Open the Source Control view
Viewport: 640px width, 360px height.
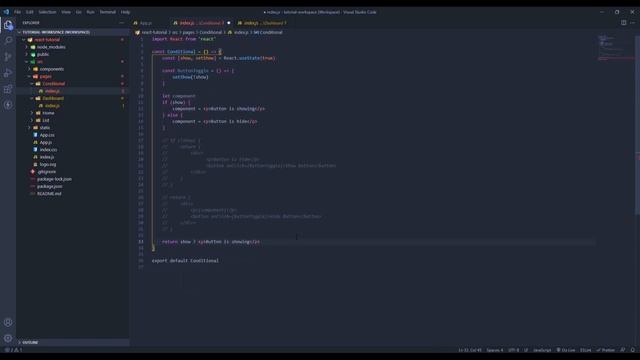[x=8, y=57]
